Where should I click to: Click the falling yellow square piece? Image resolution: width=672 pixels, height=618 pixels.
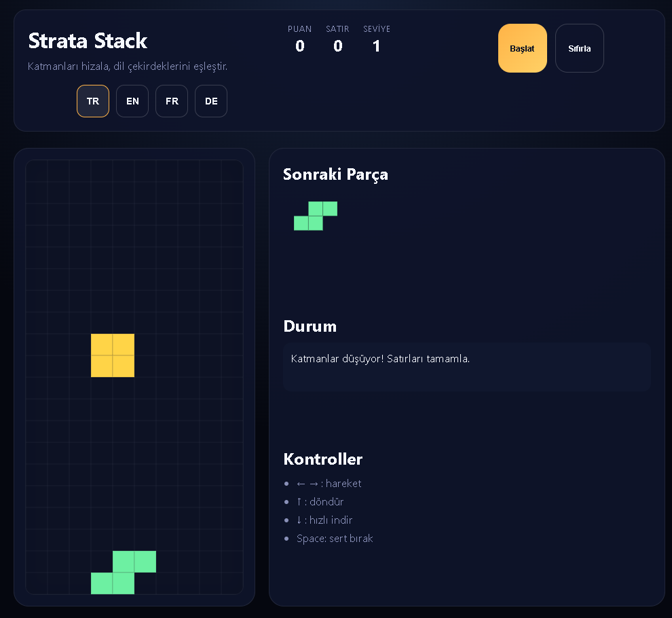113,355
